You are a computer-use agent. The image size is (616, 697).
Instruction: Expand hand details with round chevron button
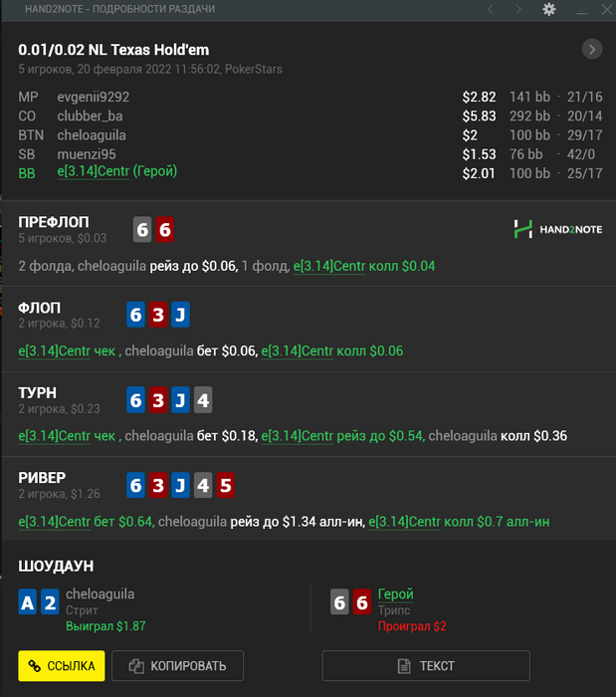[x=592, y=50]
